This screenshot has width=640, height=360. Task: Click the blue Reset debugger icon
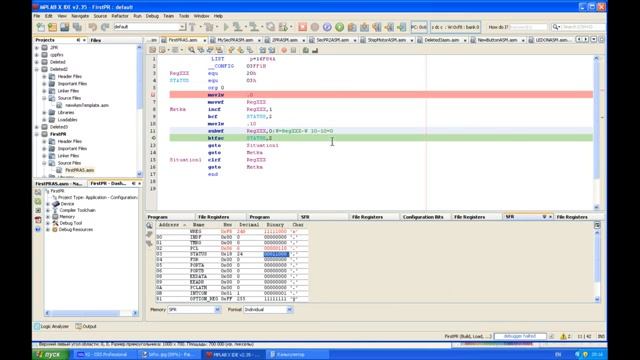tap(327, 27)
